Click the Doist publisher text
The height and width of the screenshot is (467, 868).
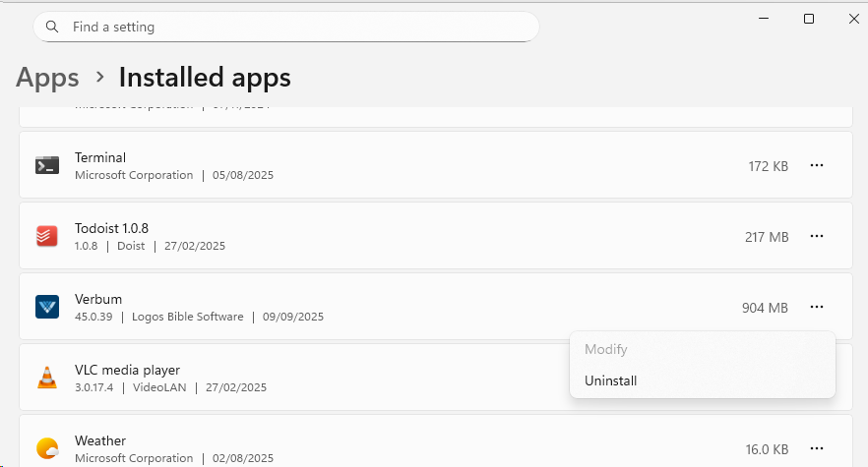[131, 246]
